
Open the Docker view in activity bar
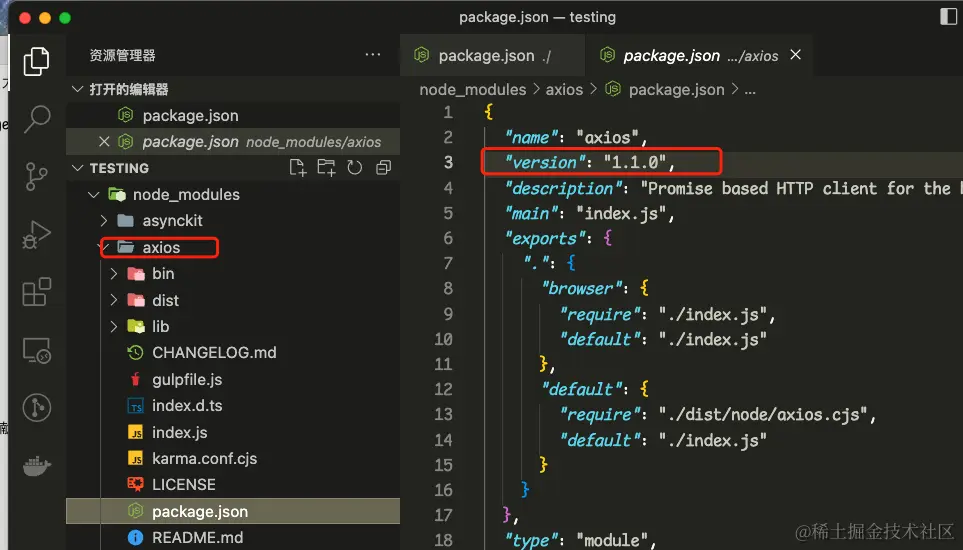click(36, 466)
